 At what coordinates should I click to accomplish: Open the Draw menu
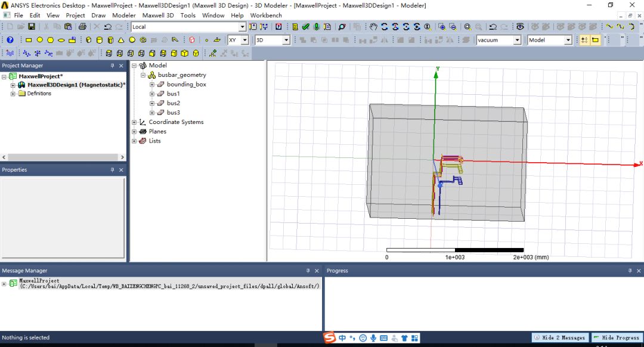tap(98, 15)
